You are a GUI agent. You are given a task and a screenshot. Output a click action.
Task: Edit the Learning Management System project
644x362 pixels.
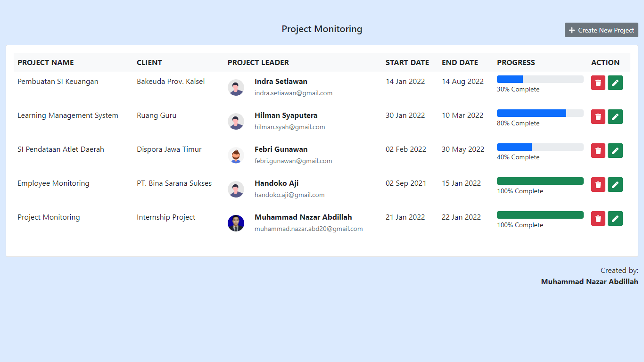click(615, 116)
